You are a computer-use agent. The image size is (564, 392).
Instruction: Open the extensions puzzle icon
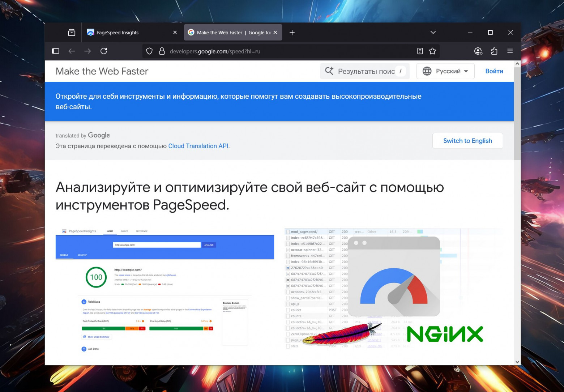pos(494,51)
